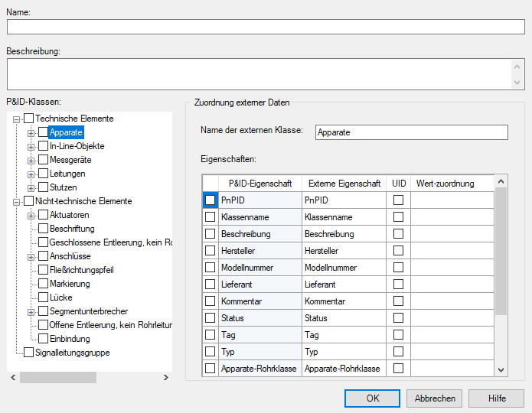Expand the Aktuatoren tree node
This screenshot has width=532, height=413.
coord(31,216)
